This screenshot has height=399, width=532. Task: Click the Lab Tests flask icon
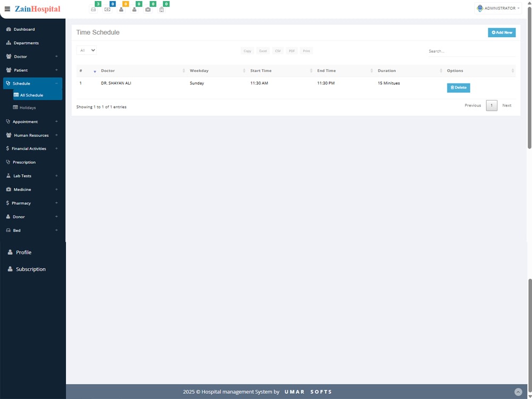click(x=9, y=176)
